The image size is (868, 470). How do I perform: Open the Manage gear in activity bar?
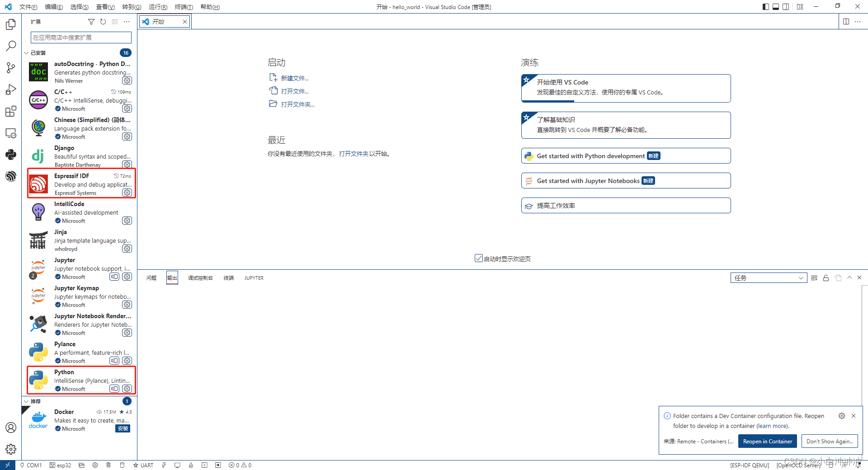coord(11,449)
